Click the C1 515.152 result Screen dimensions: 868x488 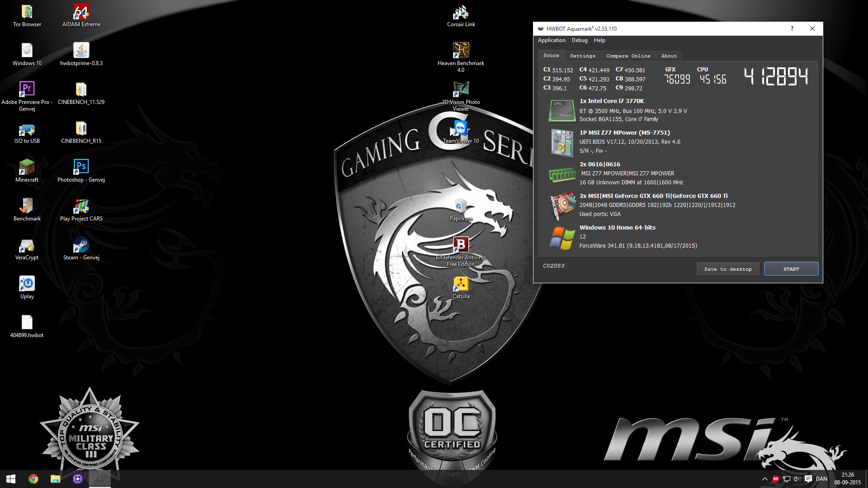(x=558, y=70)
